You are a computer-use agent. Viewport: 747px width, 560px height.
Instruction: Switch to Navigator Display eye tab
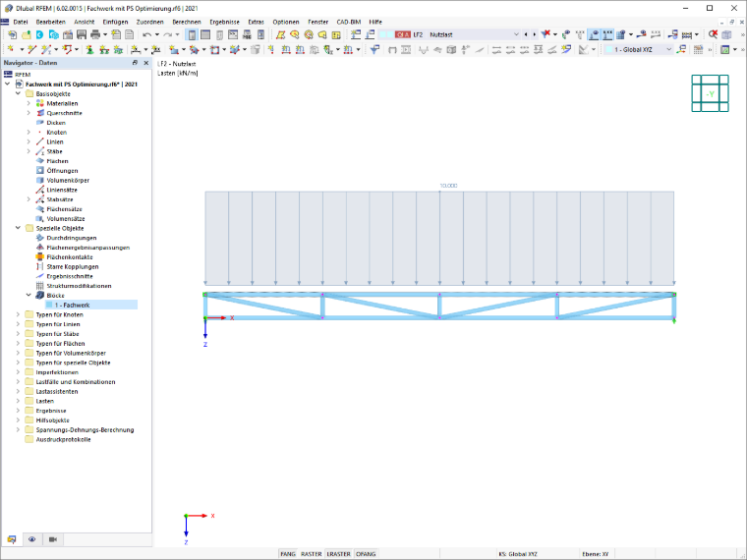(x=31, y=539)
